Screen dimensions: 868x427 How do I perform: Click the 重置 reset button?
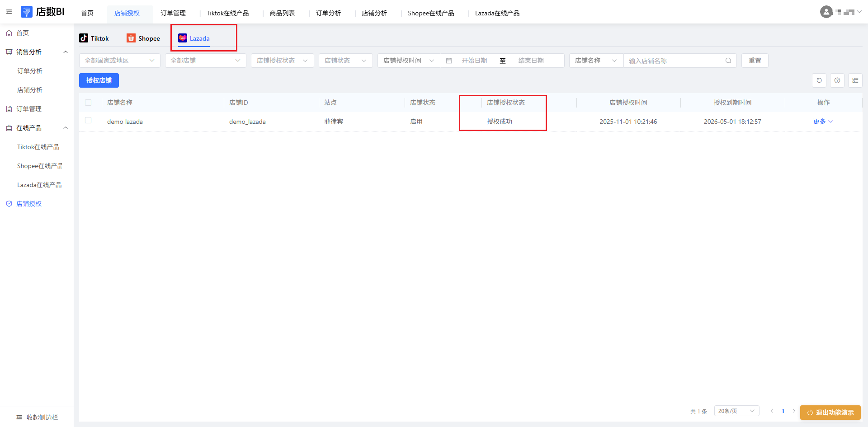[x=755, y=61]
